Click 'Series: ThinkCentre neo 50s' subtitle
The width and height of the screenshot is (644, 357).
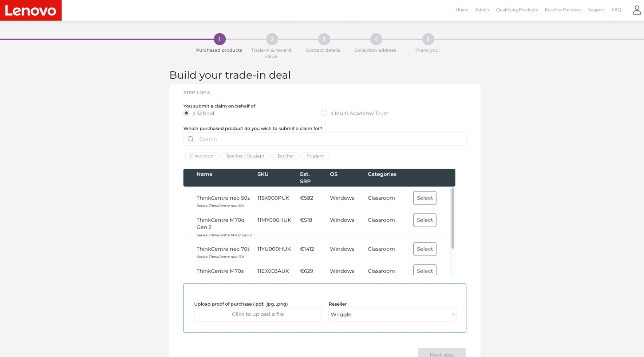click(x=220, y=206)
